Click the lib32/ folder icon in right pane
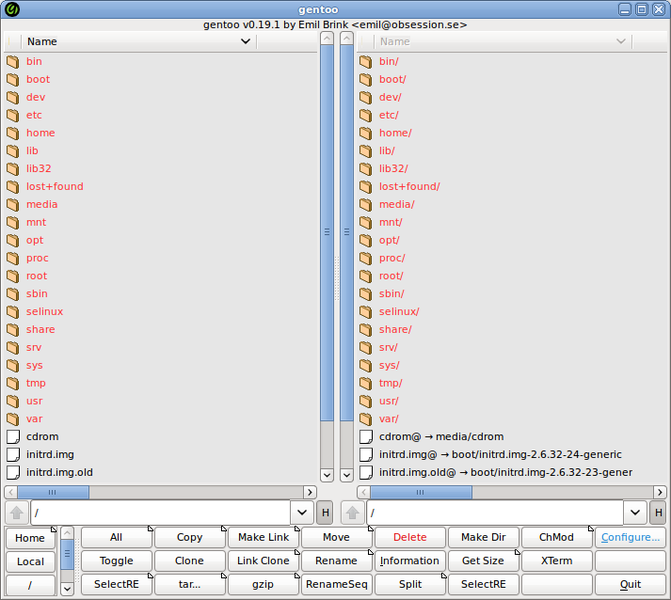Screen dimensions: 671x600 (x=366, y=169)
